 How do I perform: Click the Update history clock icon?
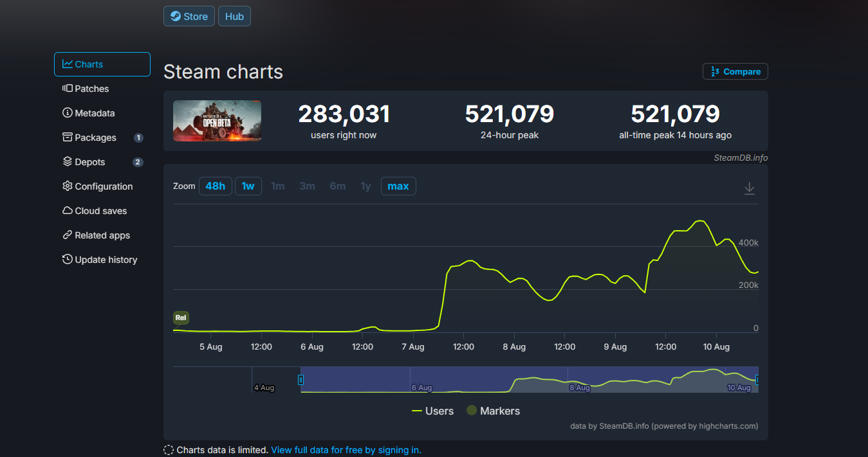pos(67,260)
